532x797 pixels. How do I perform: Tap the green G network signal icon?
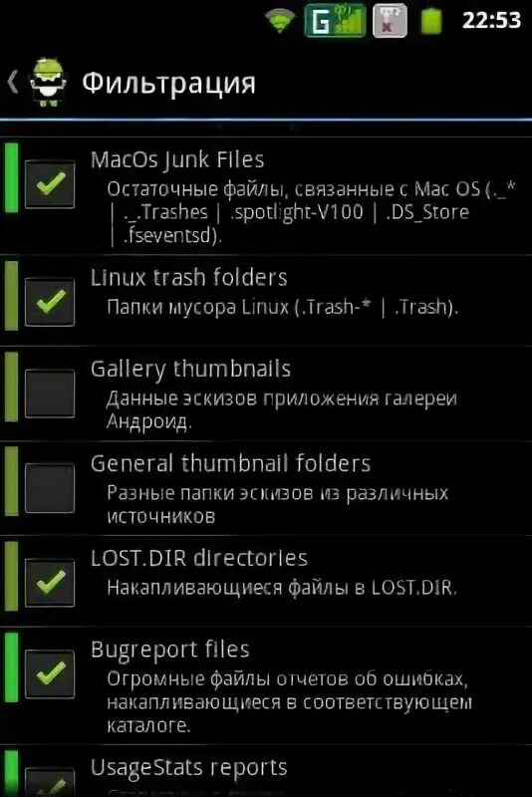[335, 21]
